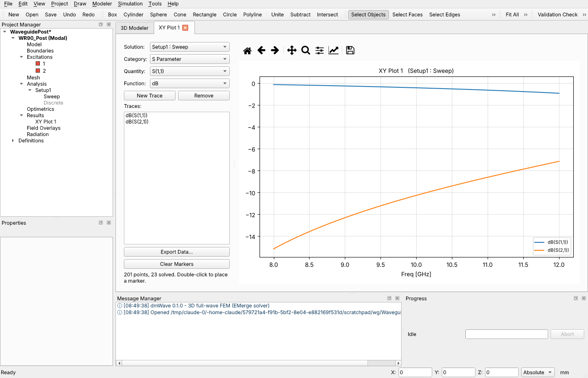Click the red port 1 excitation icon
Image resolution: width=588 pixels, height=378 pixels.
[x=38, y=64]
